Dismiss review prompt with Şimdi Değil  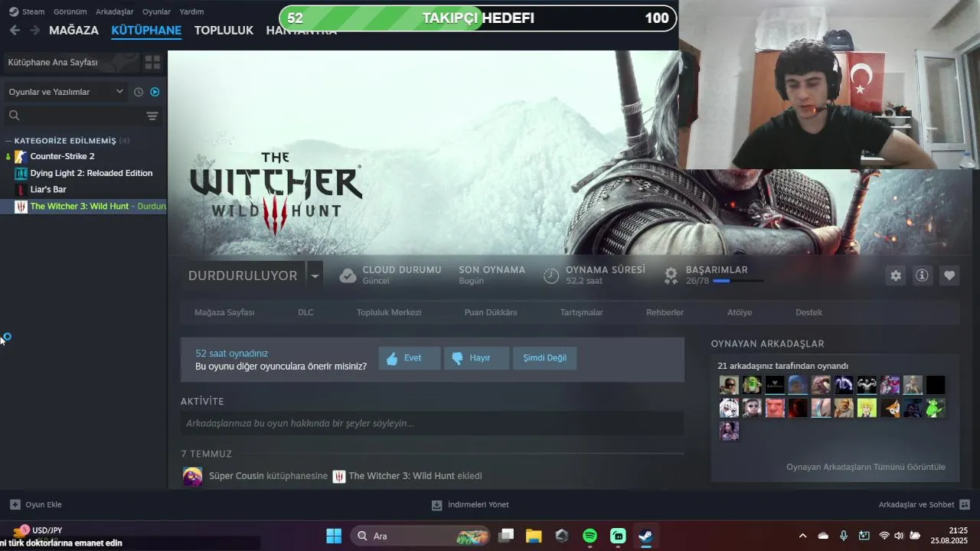click(x=544, y=358)
